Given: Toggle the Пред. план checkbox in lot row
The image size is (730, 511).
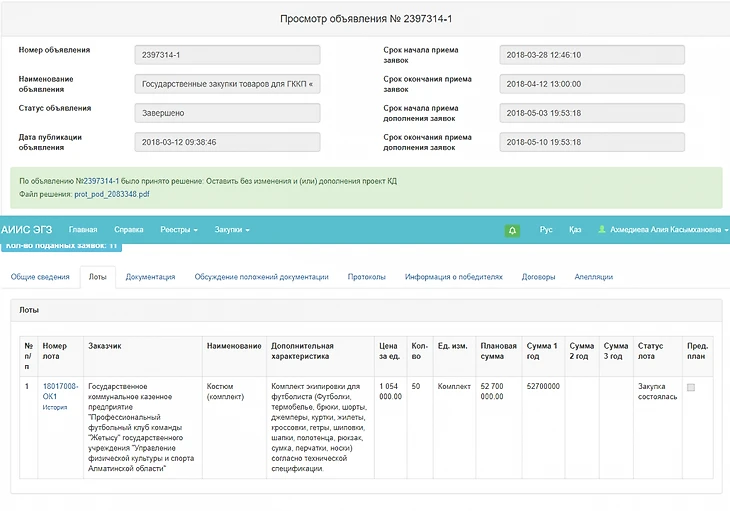Looking at the screenshot, I should 691,387.
